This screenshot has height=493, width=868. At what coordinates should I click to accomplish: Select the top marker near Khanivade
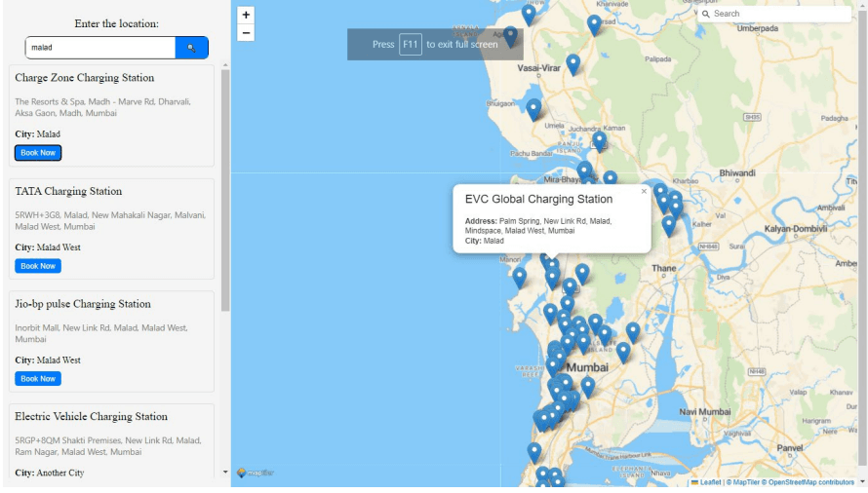point(595,25)
